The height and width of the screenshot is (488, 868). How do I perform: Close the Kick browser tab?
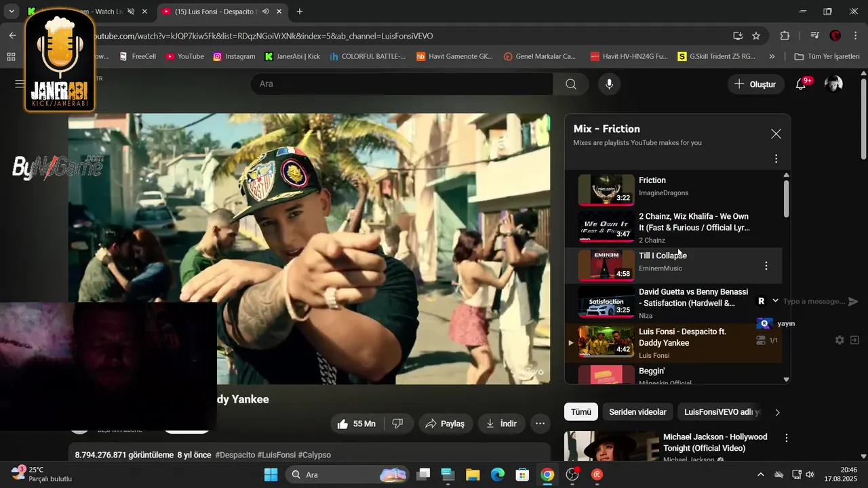(x=144, y=12)
